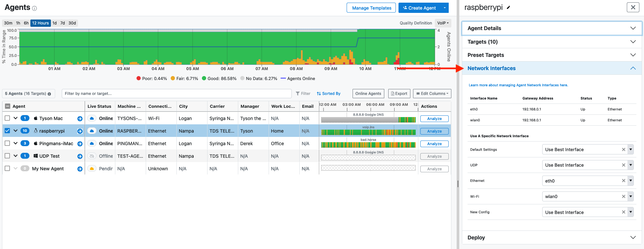
Task: Open the VoIP quality definition dropdown
Action: click(443, 23)
